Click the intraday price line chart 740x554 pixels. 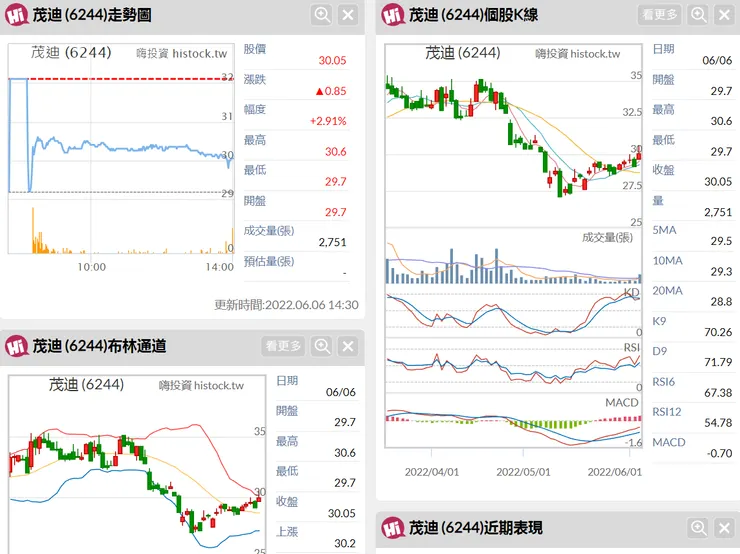(x=120, y=150)
